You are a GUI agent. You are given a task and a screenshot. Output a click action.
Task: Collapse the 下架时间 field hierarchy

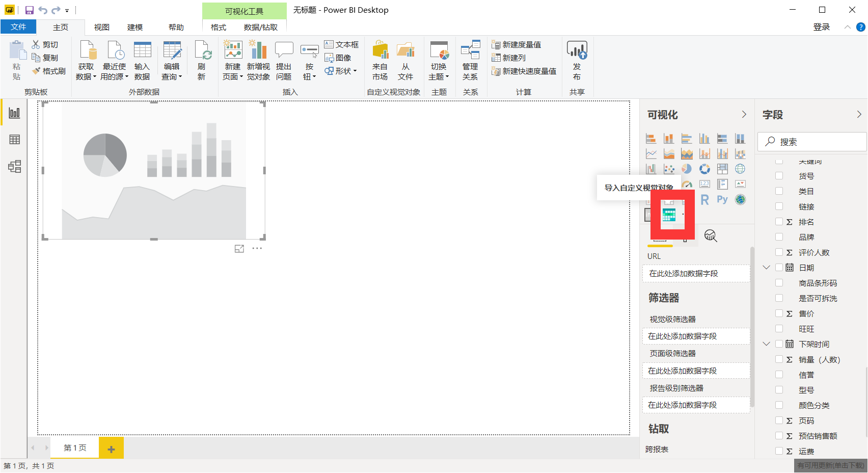[767, 344]
